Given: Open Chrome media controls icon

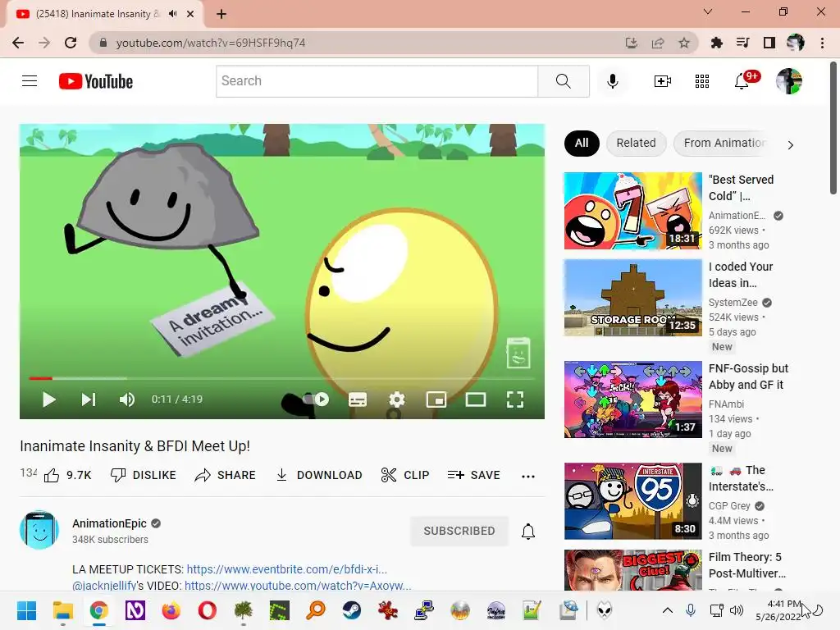Looking at the screenshot, I should pos(742,43).
